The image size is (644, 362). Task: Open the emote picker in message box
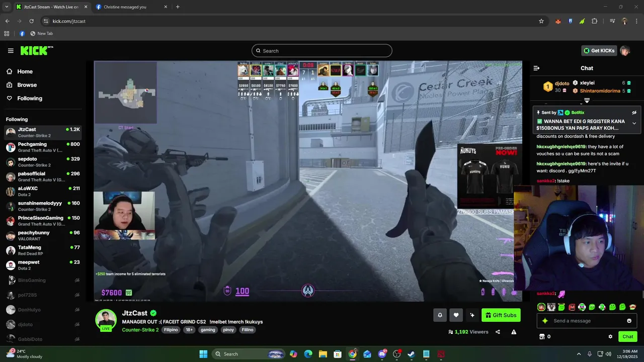629,321
